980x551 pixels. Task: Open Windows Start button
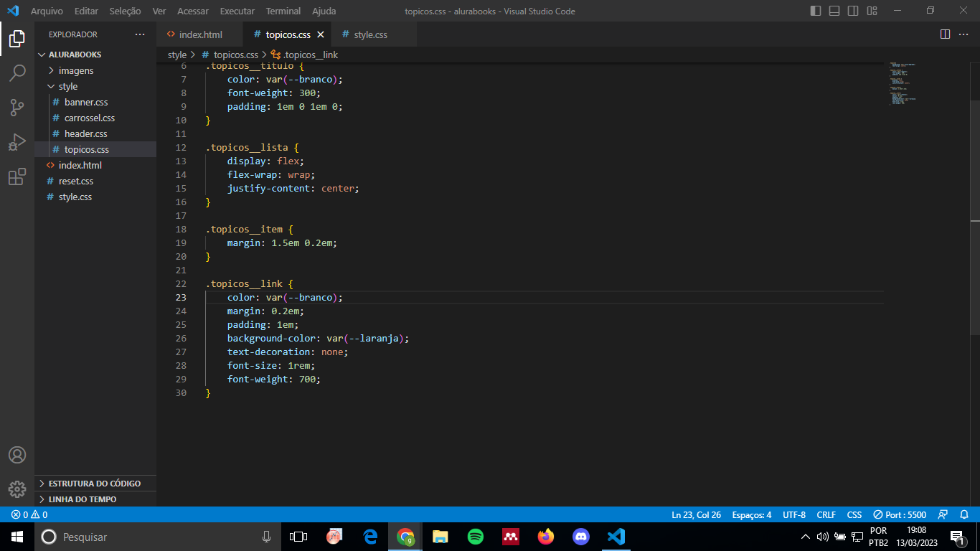tap(17, 537)
